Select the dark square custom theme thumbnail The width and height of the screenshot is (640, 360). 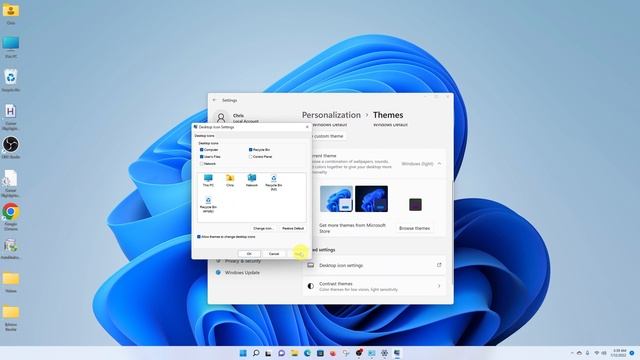pos(415,204)
